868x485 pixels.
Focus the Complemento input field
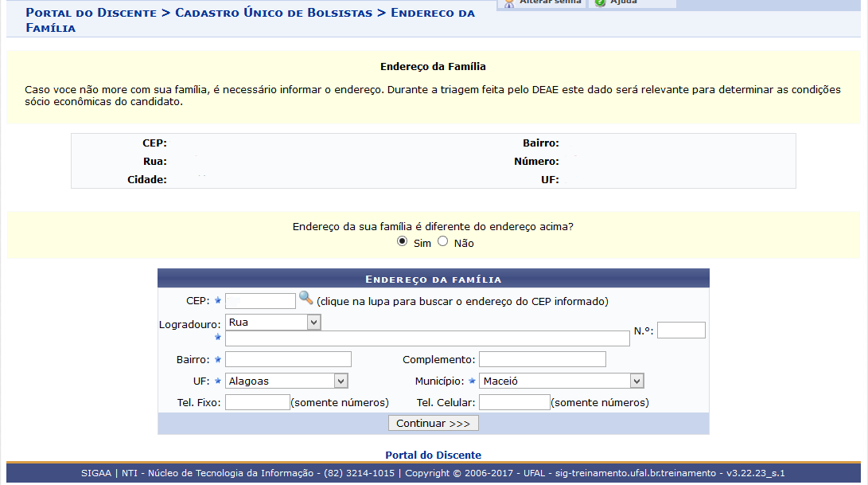(542, 359)
